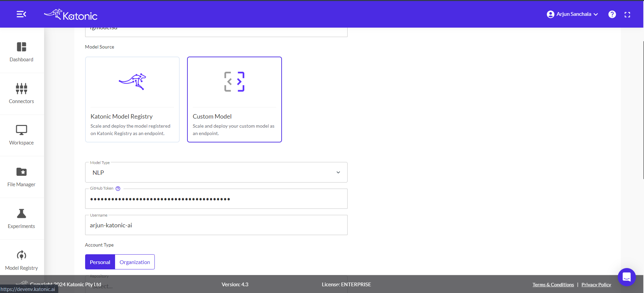The height and width of the screenshot is (293, 644).
Task: Open the chat support bubble icon
Action: pos(627,277)
